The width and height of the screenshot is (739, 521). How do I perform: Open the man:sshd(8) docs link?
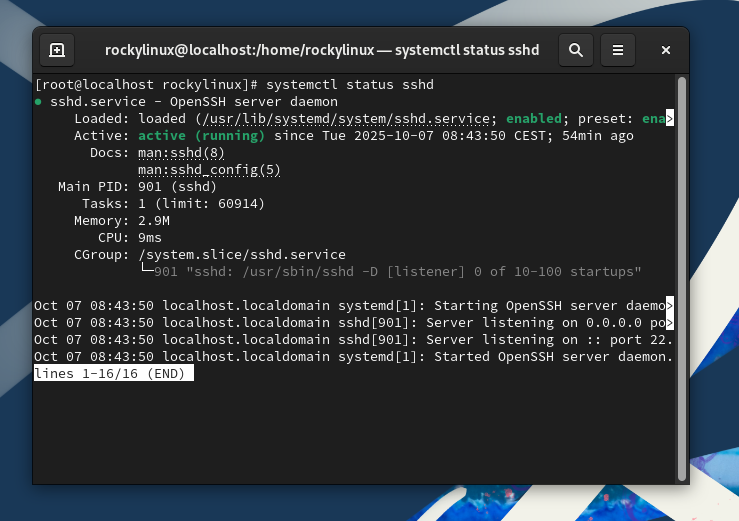pos(181,153)
